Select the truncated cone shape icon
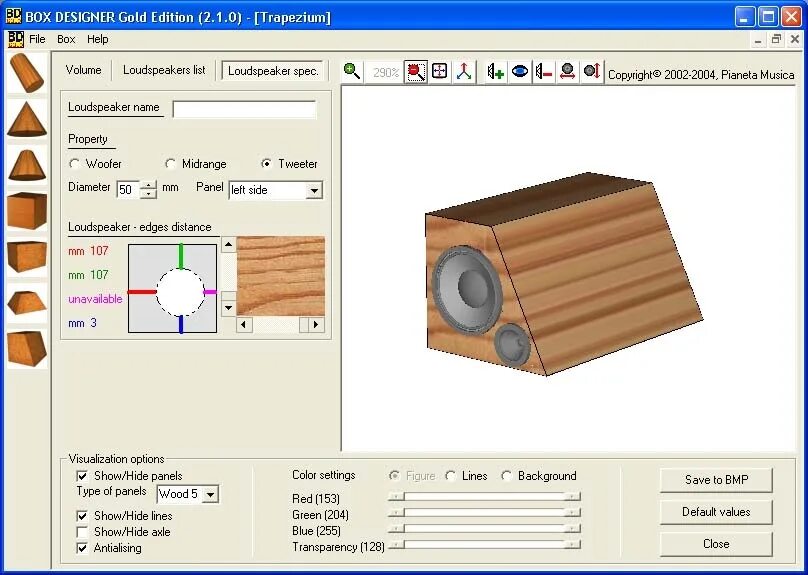 pyautogui.click(x=27, y=165)
